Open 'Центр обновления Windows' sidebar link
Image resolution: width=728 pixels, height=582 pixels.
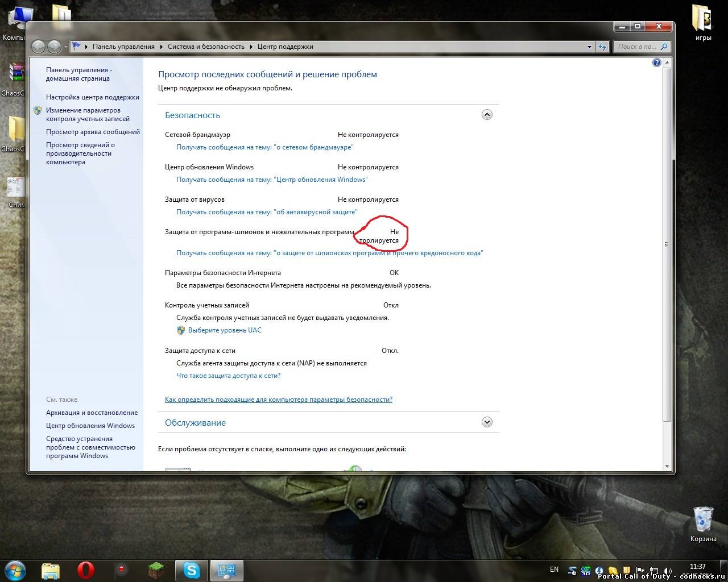pyautogui.click(x=90, y=426)
